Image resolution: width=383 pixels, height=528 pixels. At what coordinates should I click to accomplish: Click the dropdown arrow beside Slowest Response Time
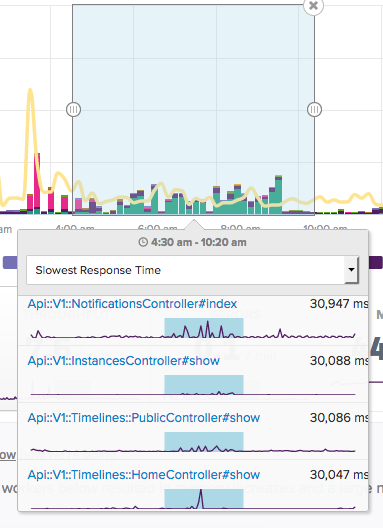(x=351, y=270)
